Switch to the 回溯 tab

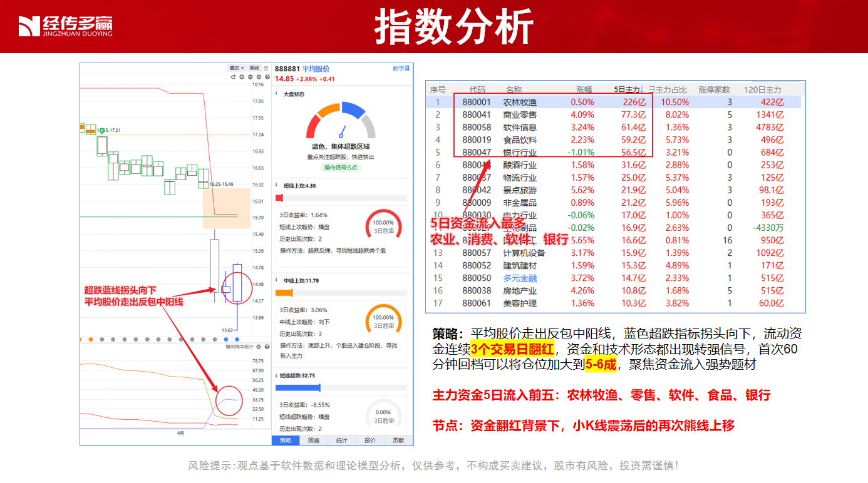[x=313, y=440]
